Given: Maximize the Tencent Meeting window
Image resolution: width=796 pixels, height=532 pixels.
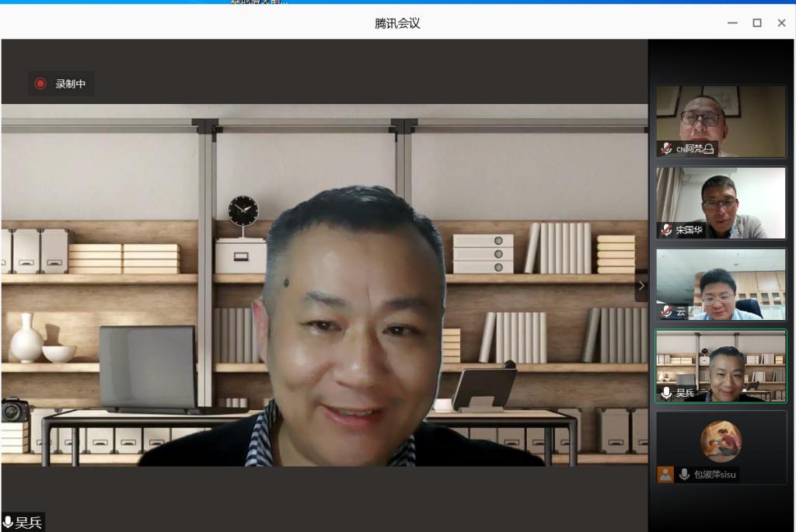Looking at the screenshot, I should [x=757, y=23].
